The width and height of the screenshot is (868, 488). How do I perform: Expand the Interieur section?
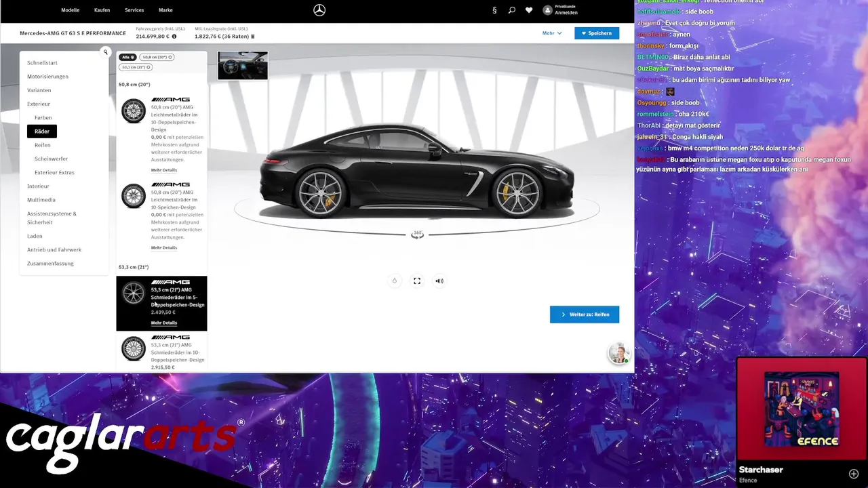click(x=38, y=186)
